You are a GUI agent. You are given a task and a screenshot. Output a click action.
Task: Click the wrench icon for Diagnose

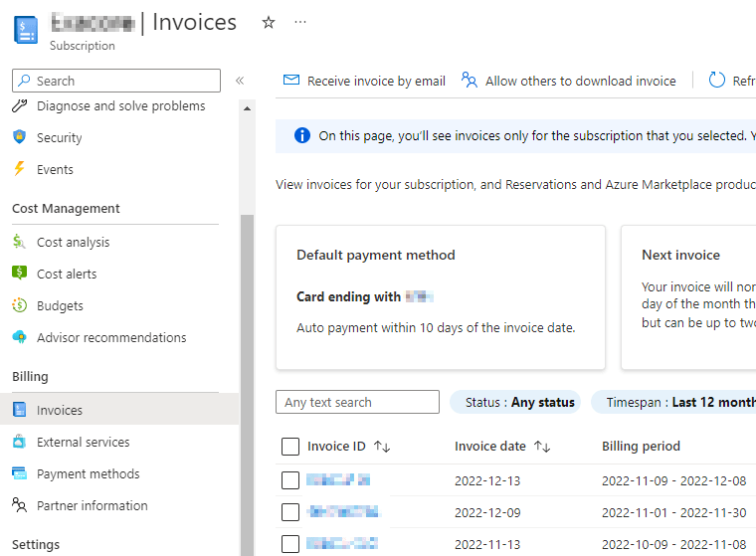(x=19, y=105)
